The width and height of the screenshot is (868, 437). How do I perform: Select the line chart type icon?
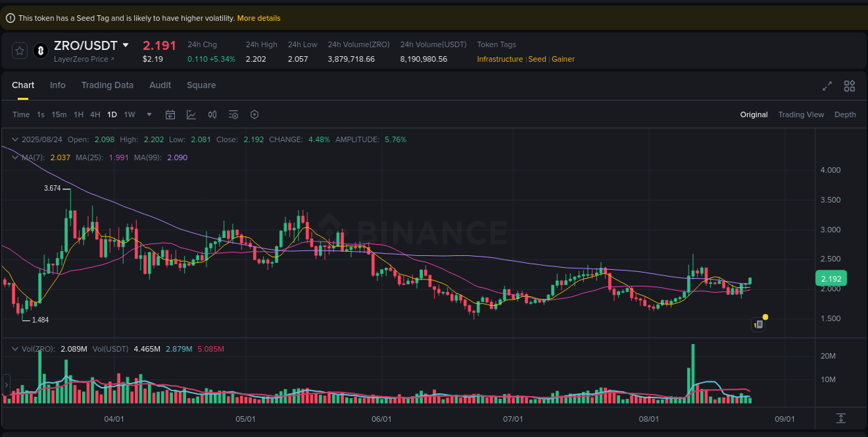point(192,114)
